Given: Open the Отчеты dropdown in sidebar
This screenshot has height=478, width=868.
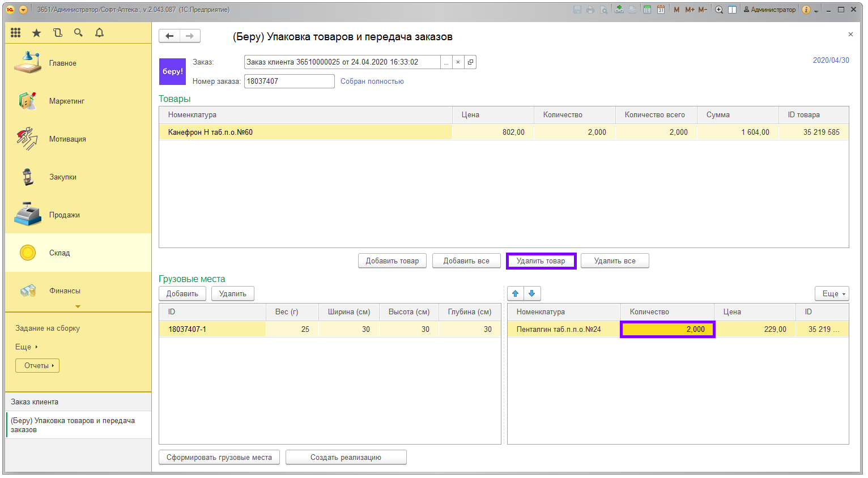Looking at the screenshot, I should [x=37, y=366].
